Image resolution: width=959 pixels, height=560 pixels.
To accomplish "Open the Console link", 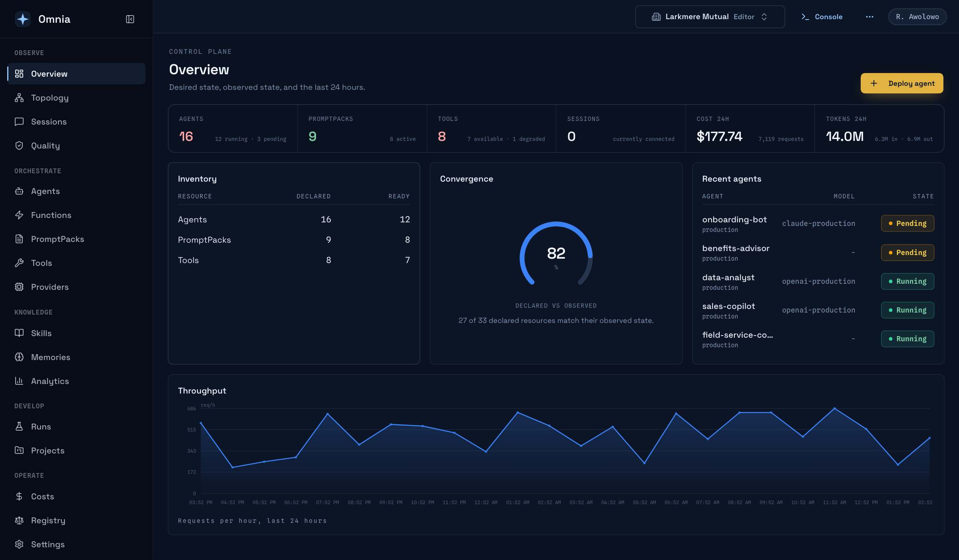I will [822, 17].
